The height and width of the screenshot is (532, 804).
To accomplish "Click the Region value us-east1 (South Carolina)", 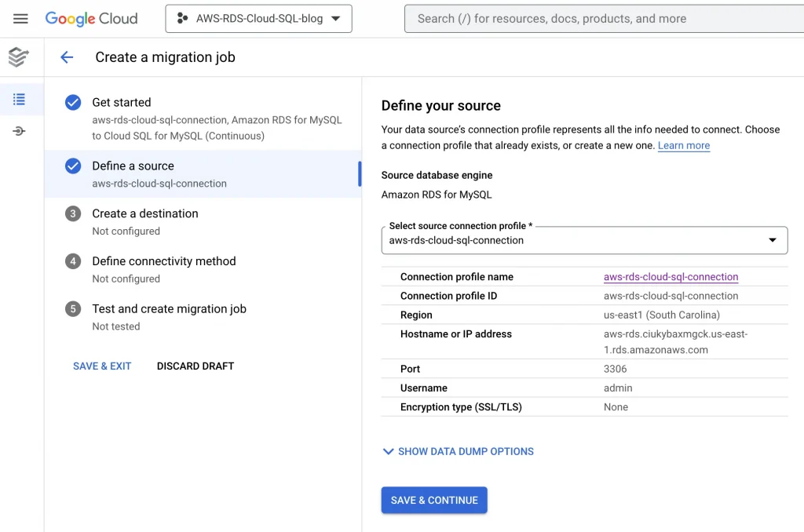I will [661, 315].
